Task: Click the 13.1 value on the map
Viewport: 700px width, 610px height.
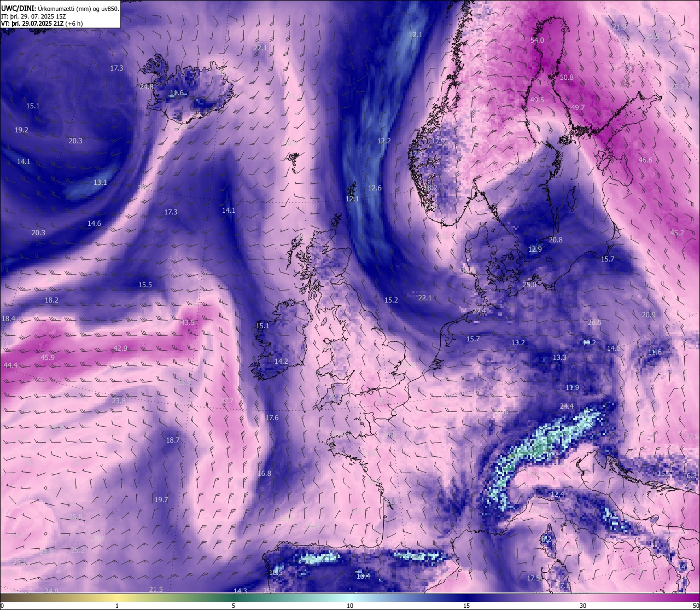Action: (100, 183)
